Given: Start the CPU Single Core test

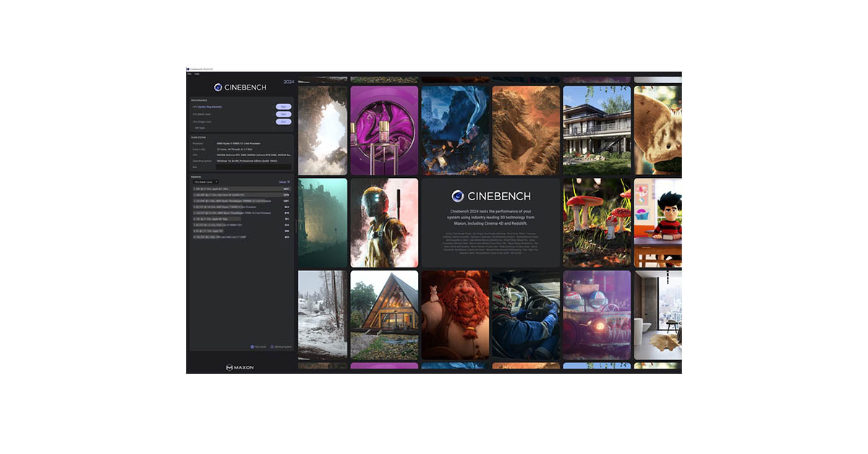Looking at the screenshot, I should point(284,122).
